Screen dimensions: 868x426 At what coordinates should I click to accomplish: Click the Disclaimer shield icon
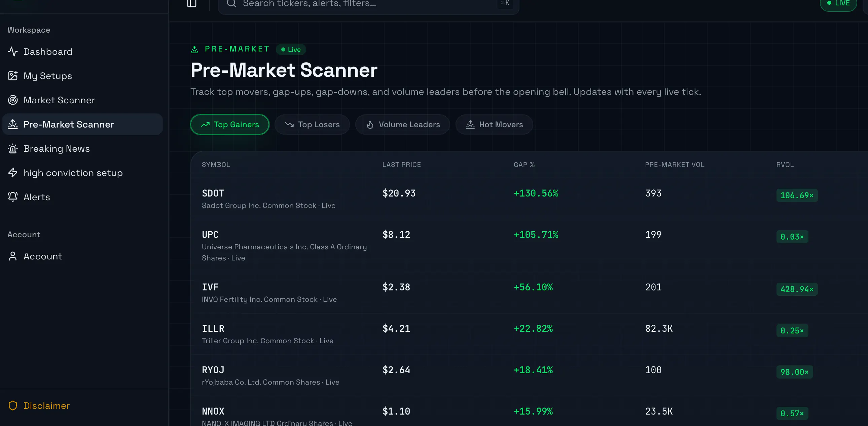click(13, 405)
